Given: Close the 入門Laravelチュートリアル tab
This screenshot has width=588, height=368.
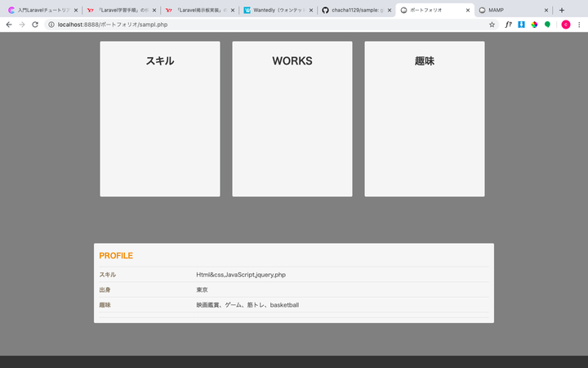Looking at the screenshot, I should [76, 10].
